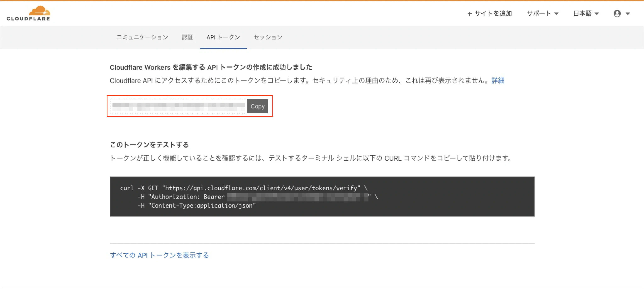This screenshot has height=289, width=644.
Task: Click the curl command code block
Action: pos(322,197)
